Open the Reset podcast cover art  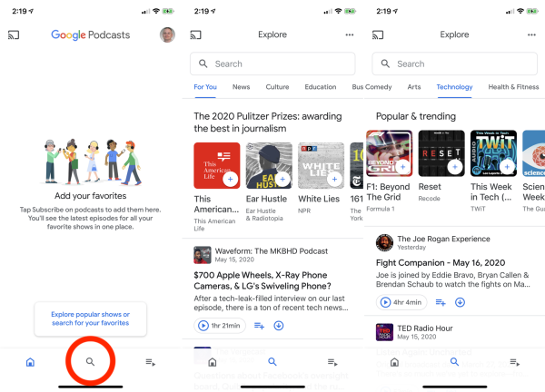point(441,153)
